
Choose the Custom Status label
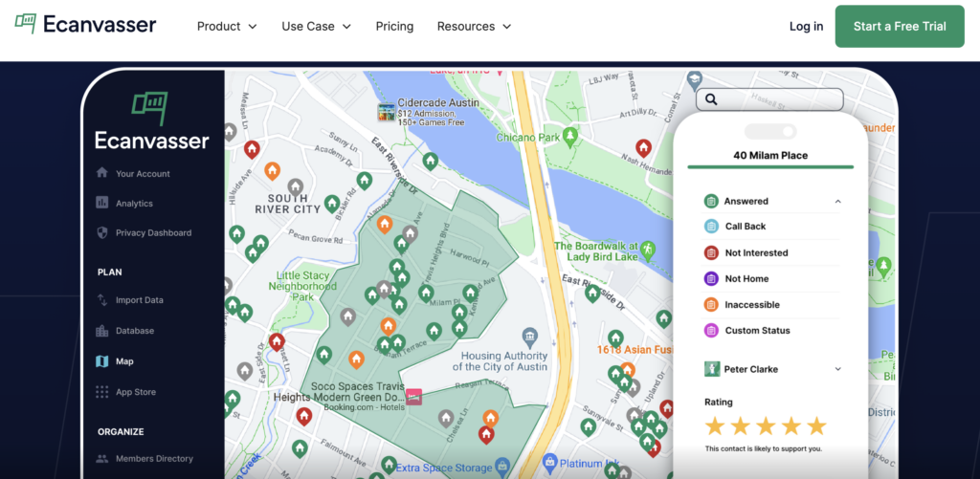click(758, 331)
